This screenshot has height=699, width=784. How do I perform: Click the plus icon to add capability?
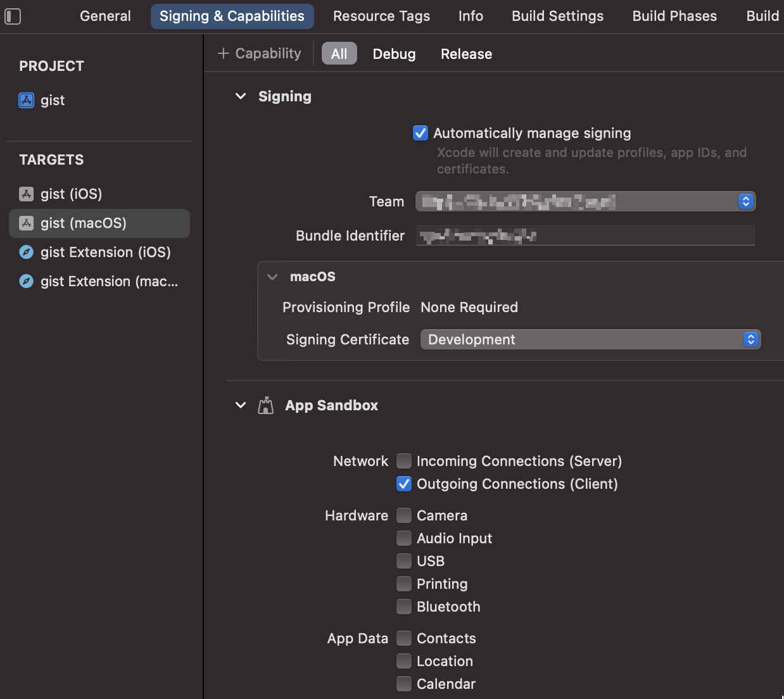point(223,54)
